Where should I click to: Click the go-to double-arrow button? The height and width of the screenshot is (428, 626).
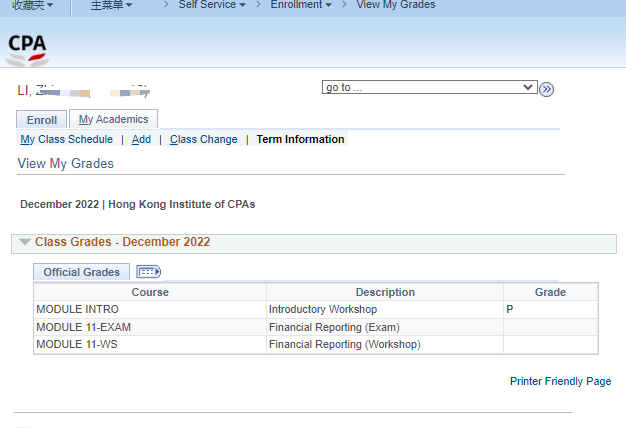(x=546, y=89)
